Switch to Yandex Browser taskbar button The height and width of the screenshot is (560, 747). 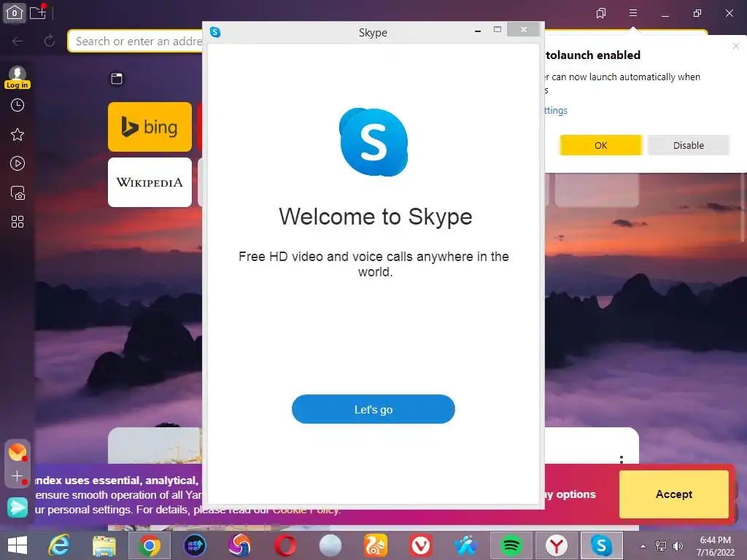[x=556, y=545]
